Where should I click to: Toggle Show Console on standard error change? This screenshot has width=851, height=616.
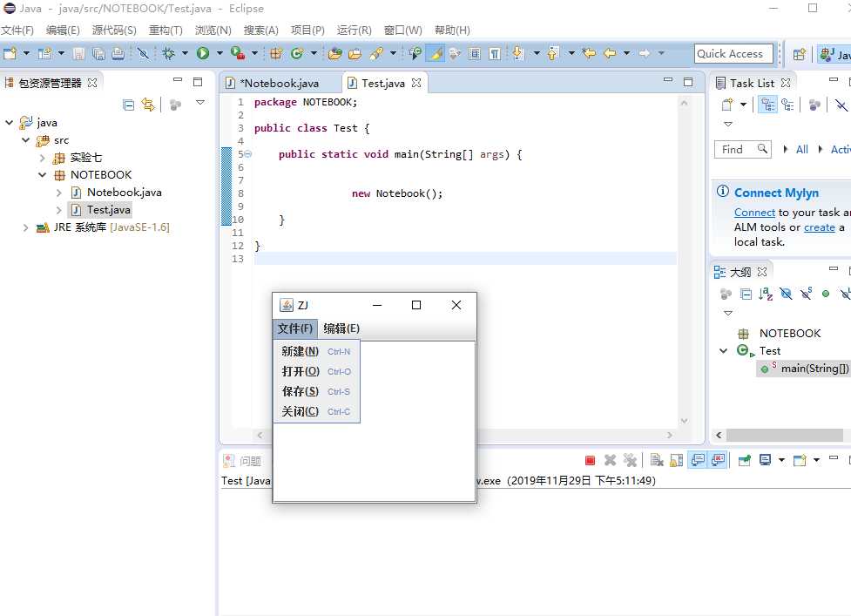click(x=718, y=460)
